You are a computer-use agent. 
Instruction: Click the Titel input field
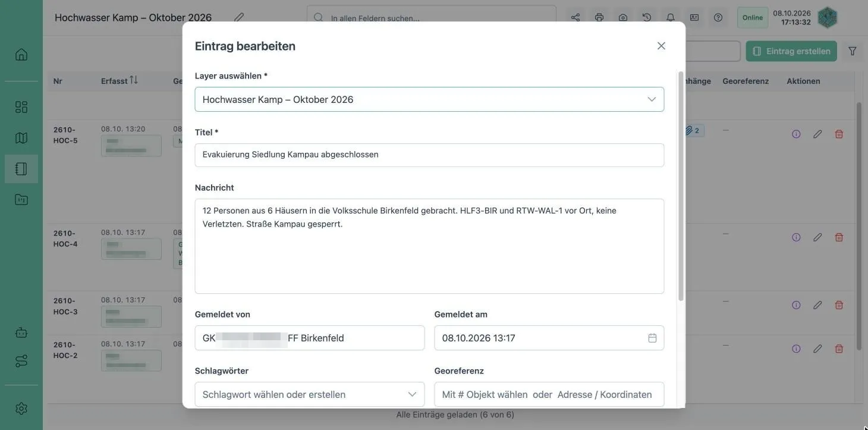click(x=429, y=155)
